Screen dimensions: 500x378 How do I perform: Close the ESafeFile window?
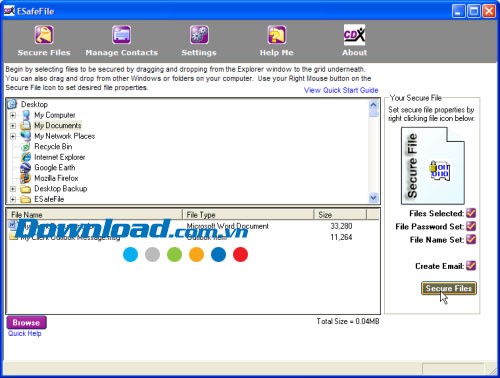(x=489, y=11)
